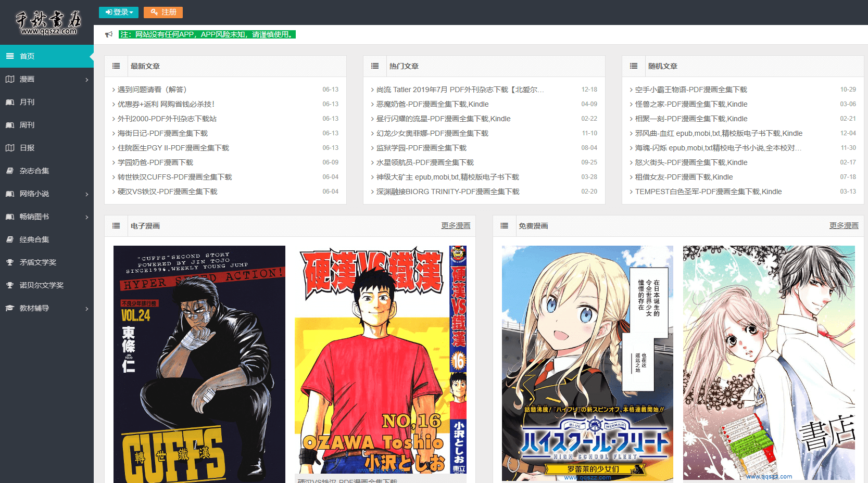This screenshot has height=483, width=868.
Task: Open article 优惠券+返利 网购省钱必杀技!
Action: [x=166, y=104]
